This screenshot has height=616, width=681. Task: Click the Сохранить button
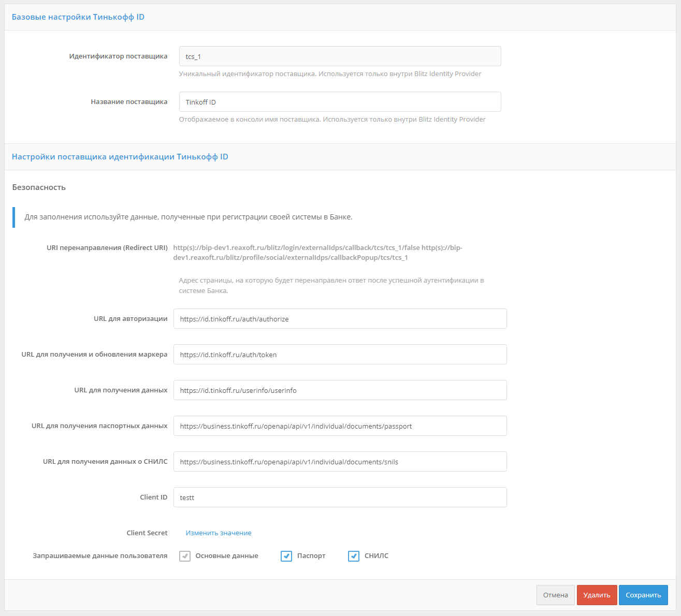643,595
